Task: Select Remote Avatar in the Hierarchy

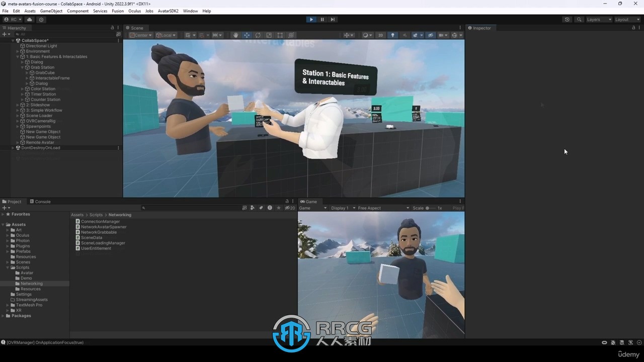Action: [x=40, y=143]
